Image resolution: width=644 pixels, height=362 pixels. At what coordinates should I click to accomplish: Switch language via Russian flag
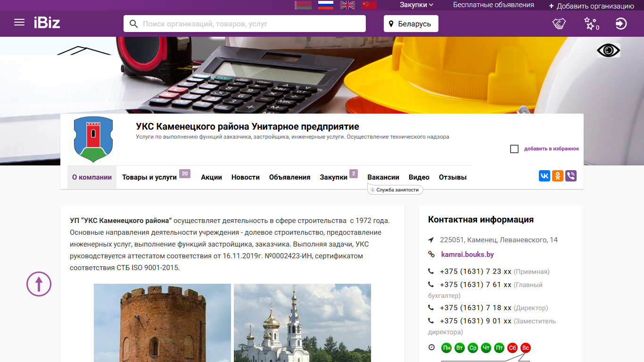(326, 5)
